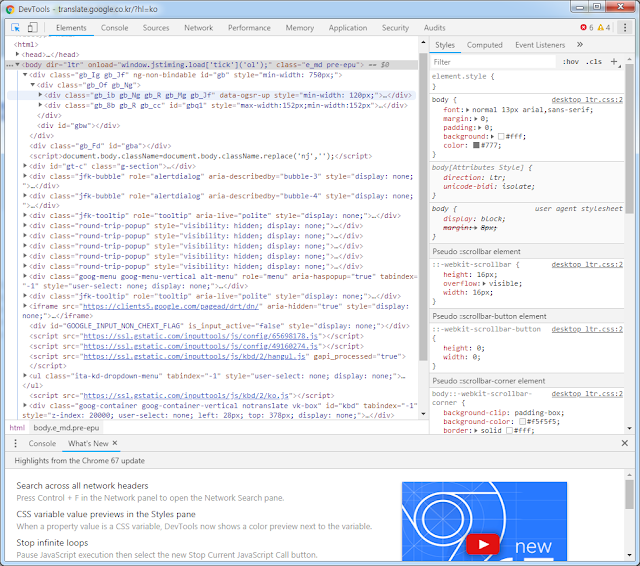This screenshot has width=640, height=566.
Task: Switch to the Sources tab
Action: pyautogui.click(x=156, y=28)
